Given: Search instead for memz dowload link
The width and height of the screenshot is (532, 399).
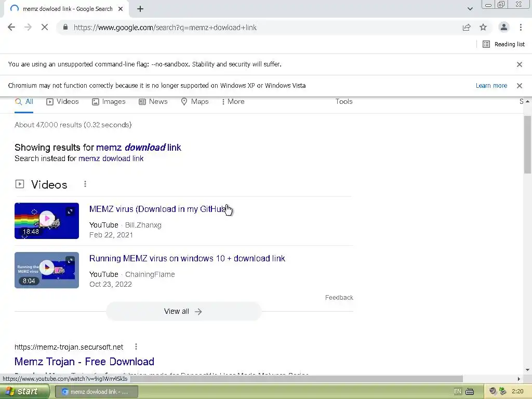Looking at the screenshot, I should (x=111, y=159).
